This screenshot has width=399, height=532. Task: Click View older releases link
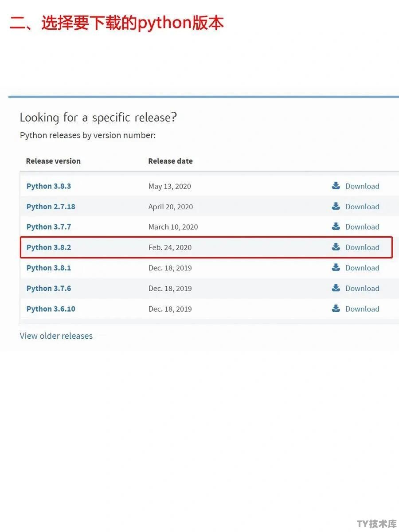(56, 336)
